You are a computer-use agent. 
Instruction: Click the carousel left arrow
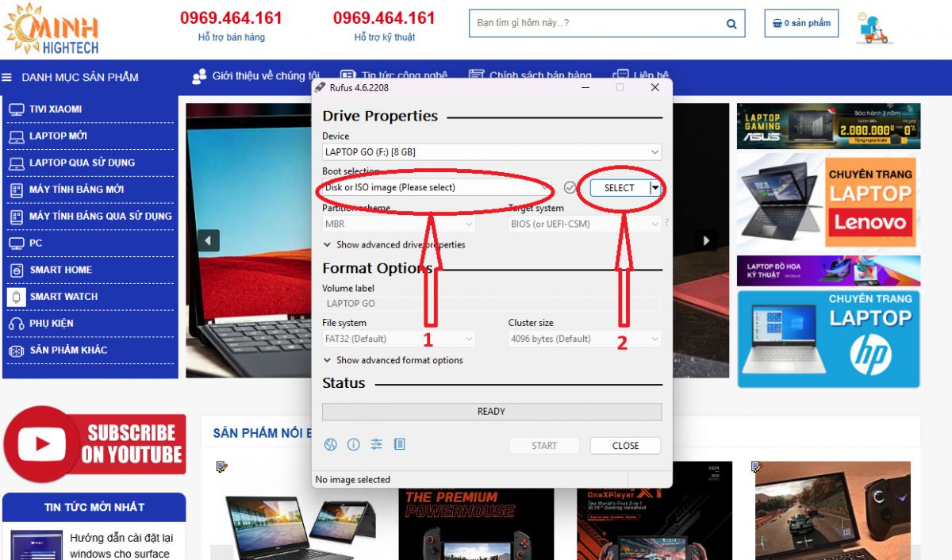click(209, 240)
